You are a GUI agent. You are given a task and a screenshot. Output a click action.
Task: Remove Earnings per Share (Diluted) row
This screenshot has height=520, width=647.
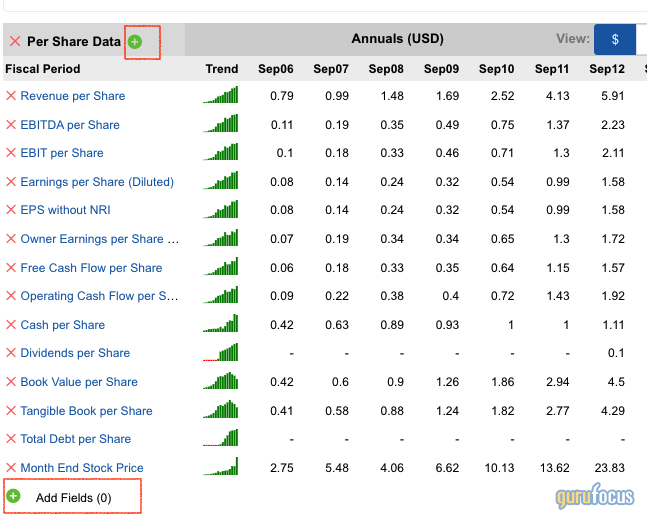tap(11, 182)
